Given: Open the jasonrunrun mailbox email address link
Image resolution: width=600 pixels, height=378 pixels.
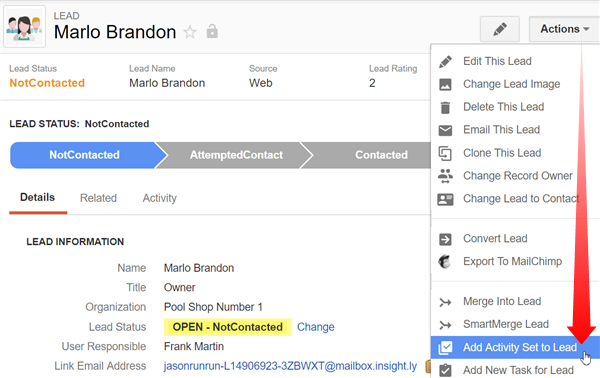Looking at the screenshot, I should pyautogui.click(x=290, y=366).
